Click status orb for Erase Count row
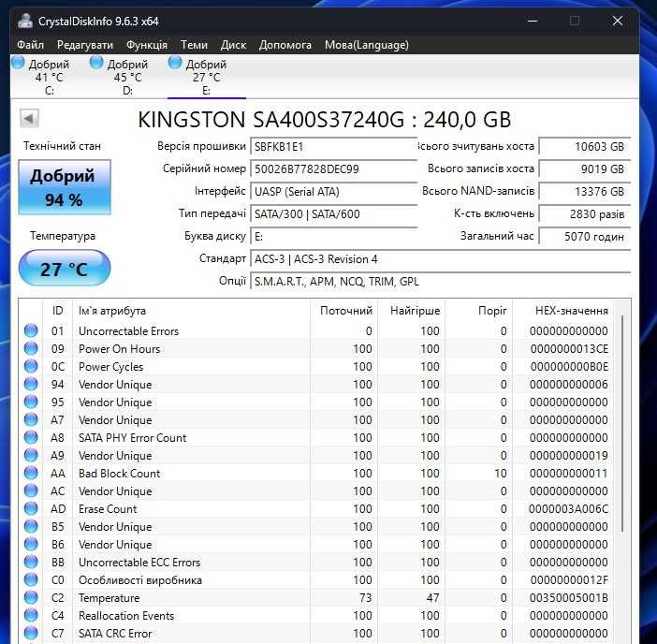This screenshot has height=644, width=657. click(31, 508)
